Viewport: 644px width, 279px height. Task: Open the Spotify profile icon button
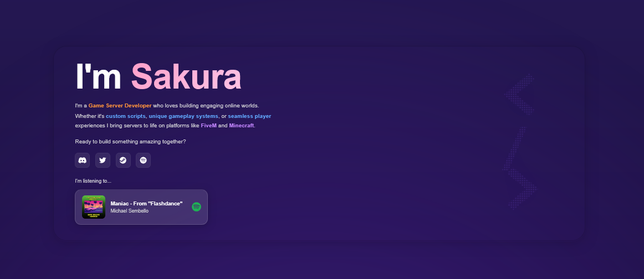point(144,161)
